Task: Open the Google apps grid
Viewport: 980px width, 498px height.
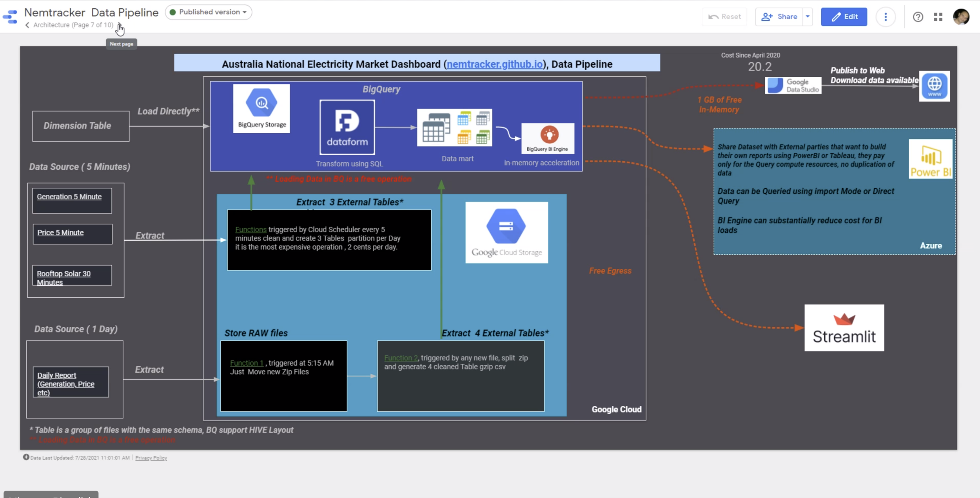Action: (938, 17)
